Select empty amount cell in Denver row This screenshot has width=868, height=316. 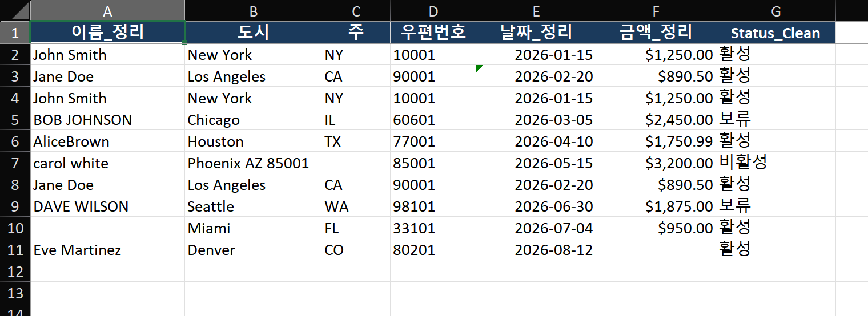[x=656, y=249]
